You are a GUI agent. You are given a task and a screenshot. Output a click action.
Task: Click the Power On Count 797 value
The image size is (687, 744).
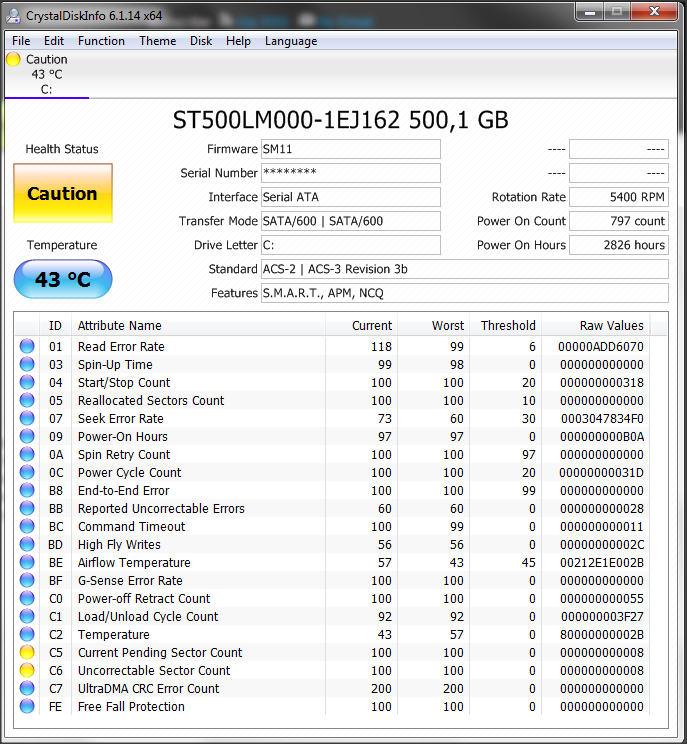click(619, 221)
